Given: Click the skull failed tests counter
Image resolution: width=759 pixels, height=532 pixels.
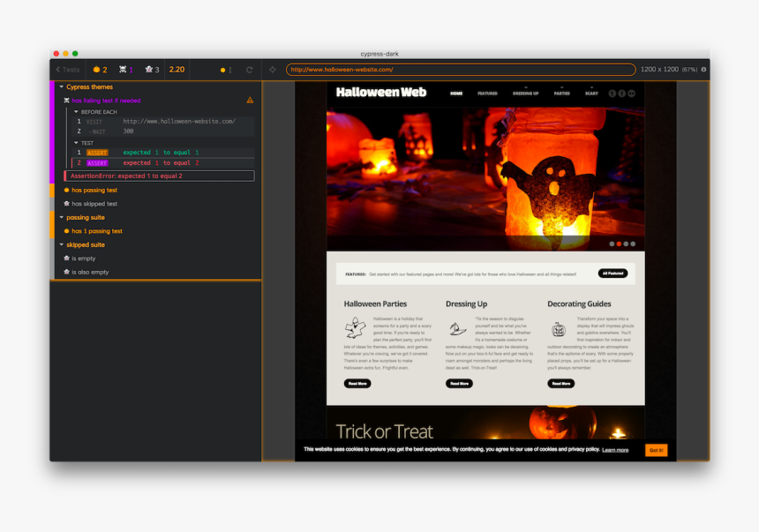Looking at the screenshot, I should pos(125,70).
